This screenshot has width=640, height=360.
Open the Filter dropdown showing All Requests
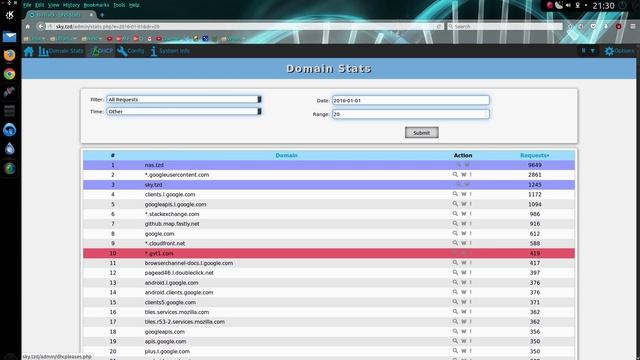coord(184,99)
